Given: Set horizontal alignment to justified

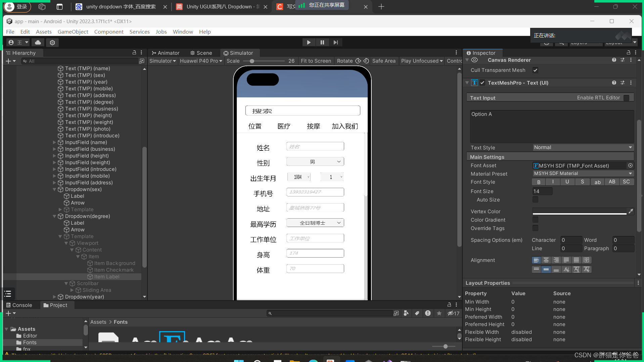Looking at the screenshot, I should click(566, 260).
